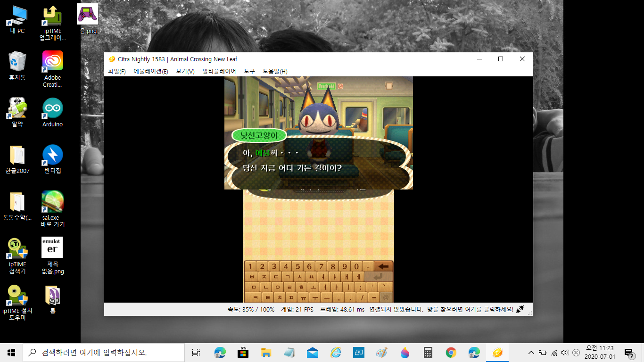Open the 통통수학 folder on the desktop
This screenshot has height=362, width=644.
point(17,206)
